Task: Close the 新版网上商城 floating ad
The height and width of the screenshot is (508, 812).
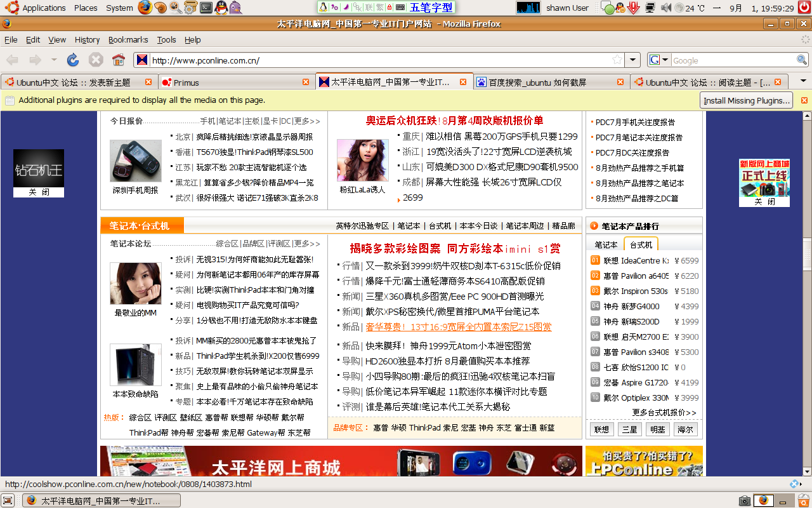Action: 764,202
